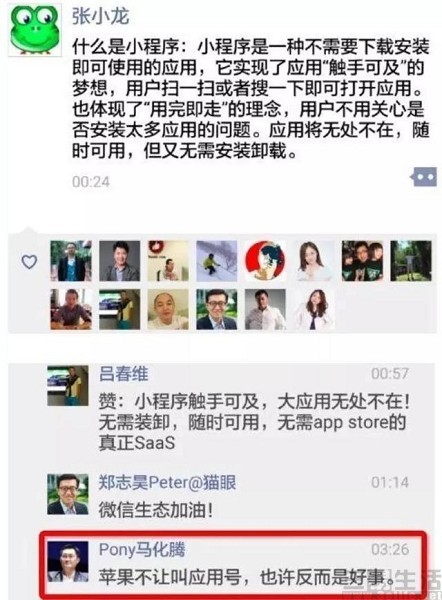Tap the comment text 微信生态加油!

(155, 510)
